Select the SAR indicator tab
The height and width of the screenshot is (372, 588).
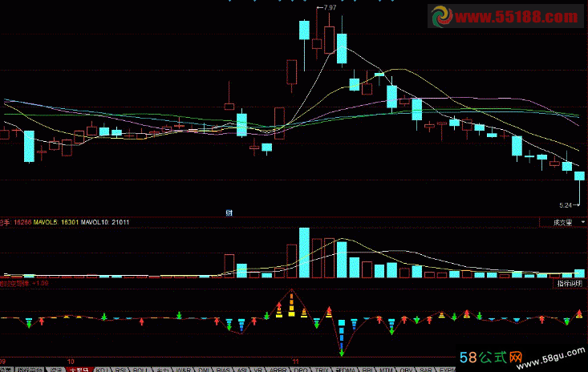pos(425,370)
